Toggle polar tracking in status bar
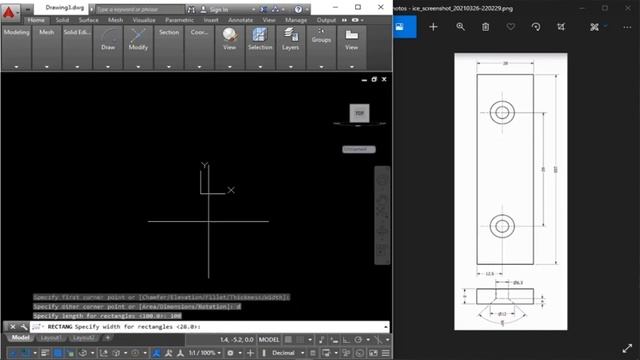The image size is (640, 360). (x=358, y=340)
